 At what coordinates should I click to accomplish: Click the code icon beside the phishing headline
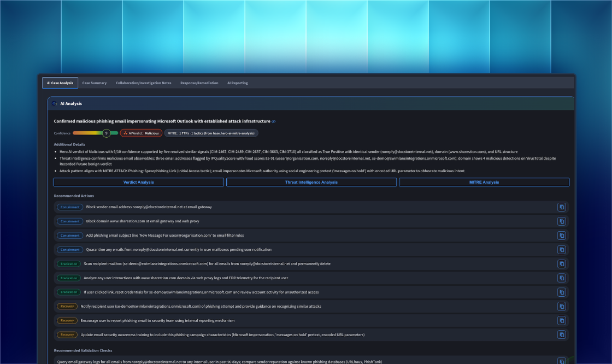coord(275,121)
